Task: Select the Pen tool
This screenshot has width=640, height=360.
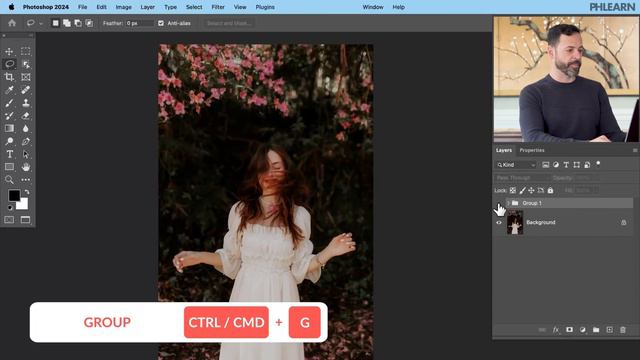Action: (x=25, y=142)
